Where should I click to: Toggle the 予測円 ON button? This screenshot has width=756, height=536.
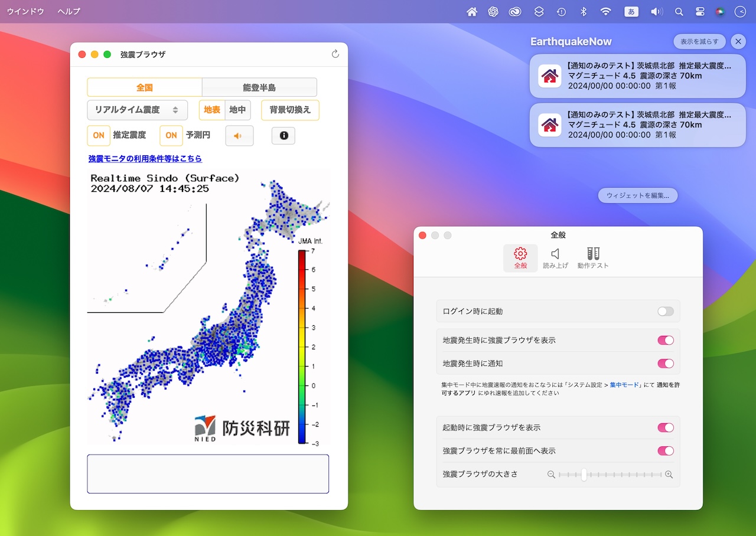click(171, 135)
